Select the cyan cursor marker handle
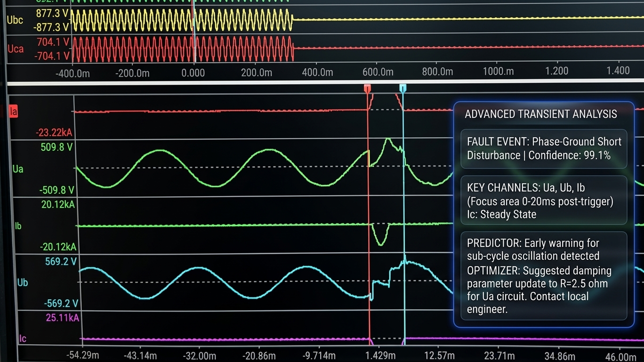The width and height of the screenshot is (644, 362). [x=402, y=88]
